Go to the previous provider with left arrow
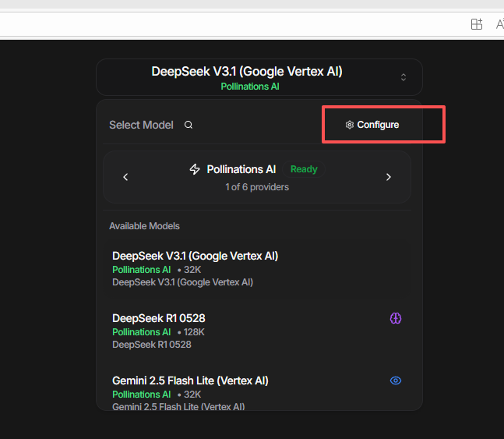 click(125, 177)
